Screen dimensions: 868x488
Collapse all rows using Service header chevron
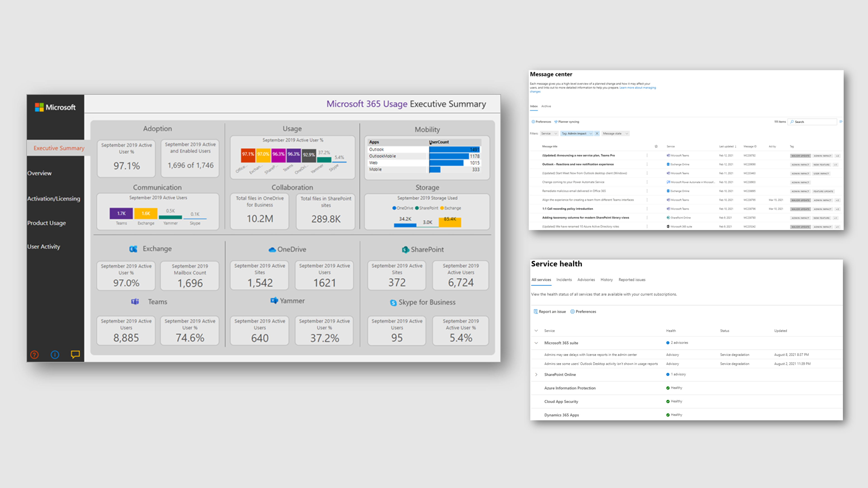coord(536,331)
